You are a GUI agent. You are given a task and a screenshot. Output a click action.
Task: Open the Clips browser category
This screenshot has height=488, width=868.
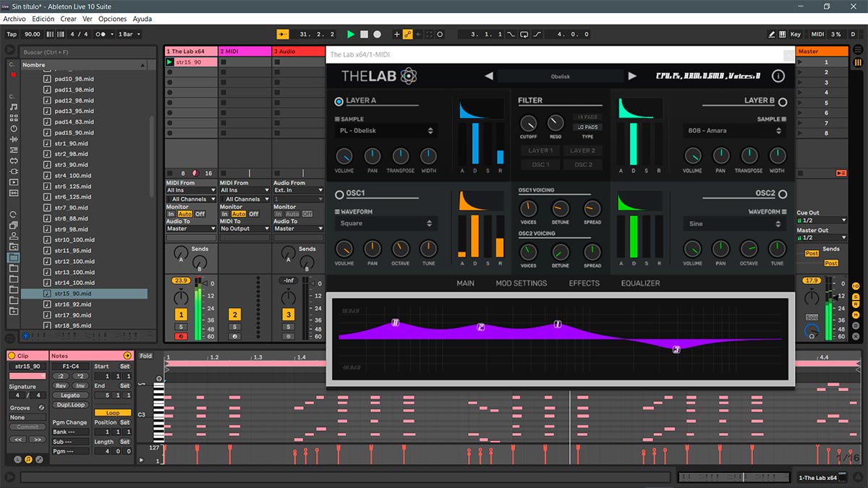pyautogui.click(x=13, y=182)
